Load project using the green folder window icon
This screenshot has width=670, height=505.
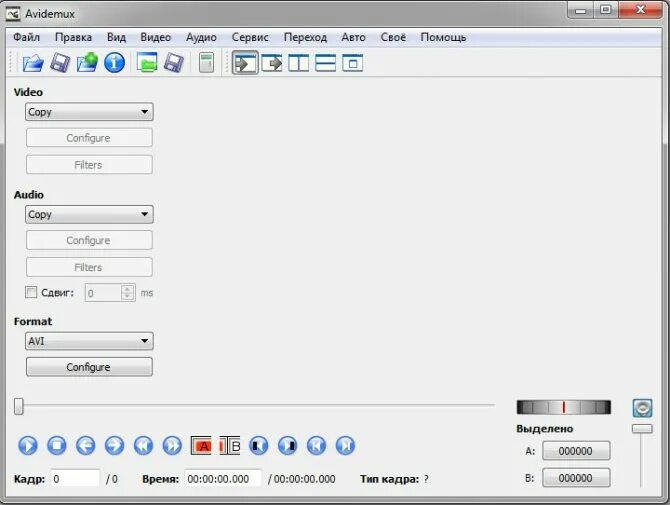tap(147, 63)
